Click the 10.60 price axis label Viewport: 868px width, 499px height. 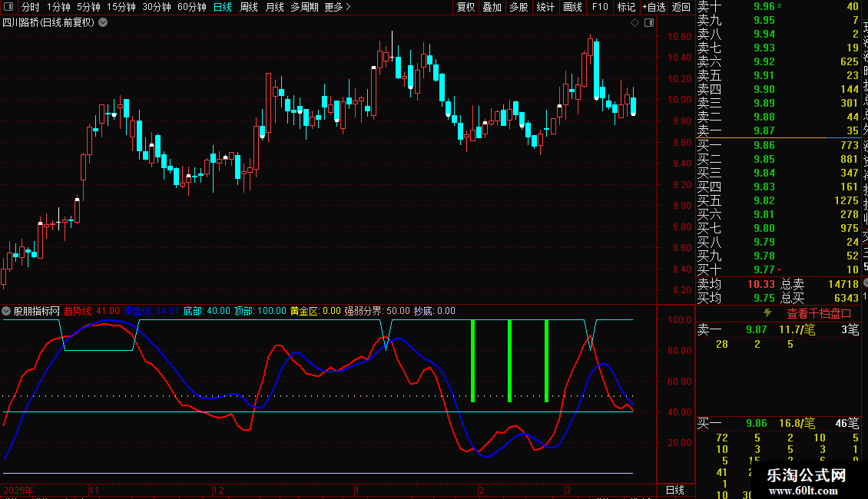(x=679, y=37)
